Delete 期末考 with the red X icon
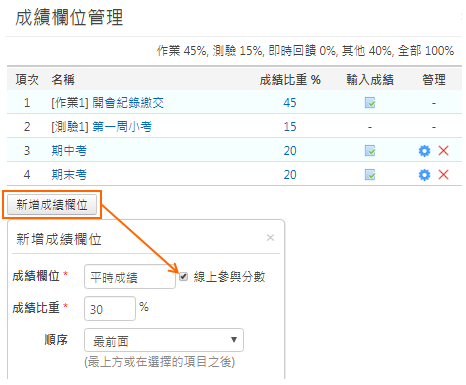Image resolution: width=466 pixels, height=385 pixels. click(443, 175)
